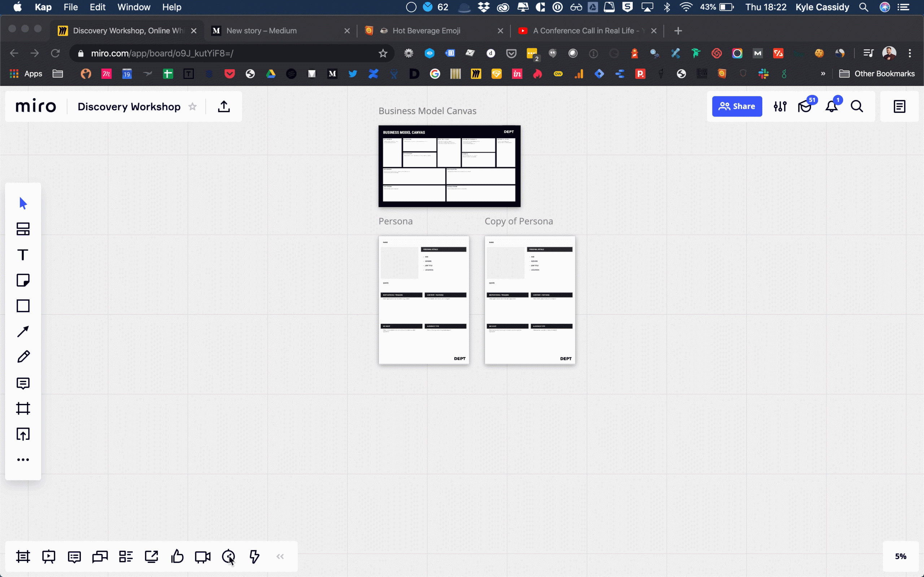Bookmark this page with the star
This screenshot has width=924, height=577.
click(383, 53)
